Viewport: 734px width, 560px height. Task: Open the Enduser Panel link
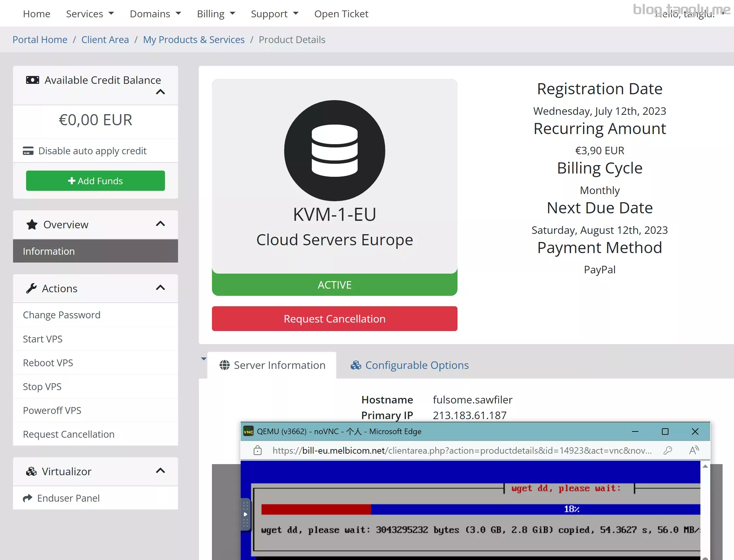[95, 498]
